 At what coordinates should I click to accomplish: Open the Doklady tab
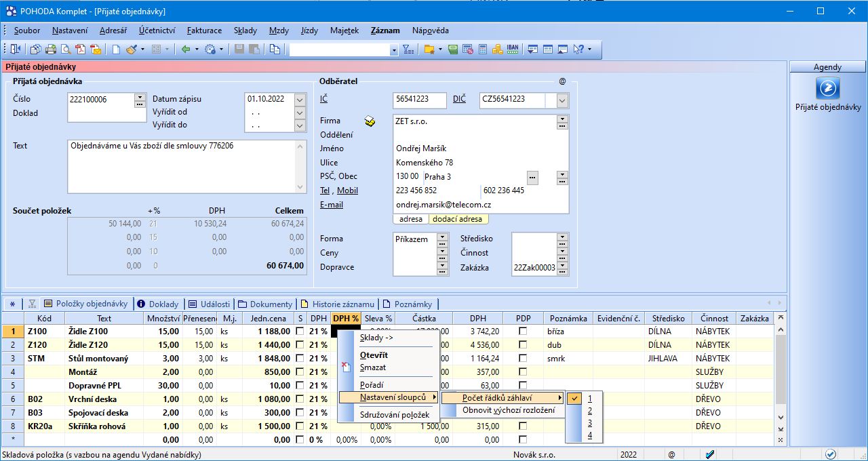pos(159,304)
